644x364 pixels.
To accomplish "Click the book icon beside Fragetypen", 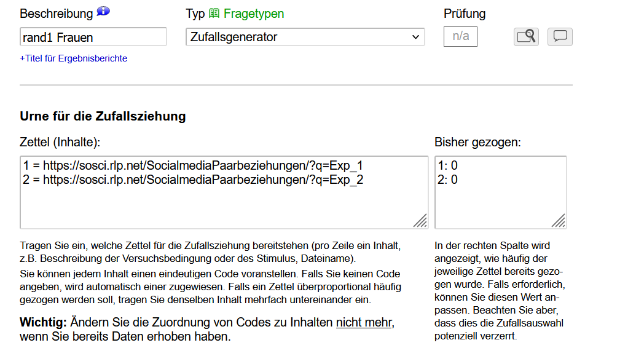I will [x=214, y=13].
